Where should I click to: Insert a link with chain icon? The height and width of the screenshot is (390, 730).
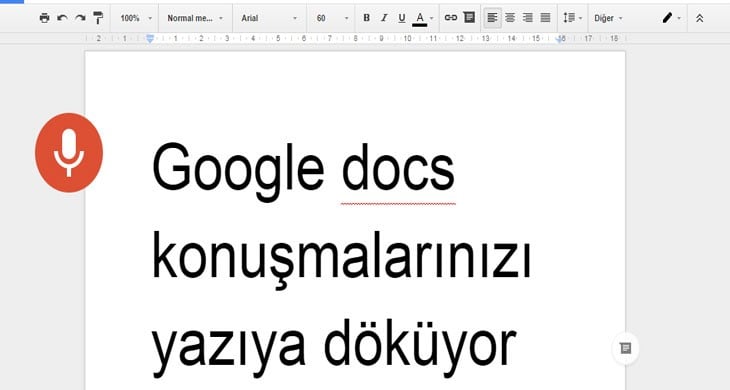coord(451,18)
